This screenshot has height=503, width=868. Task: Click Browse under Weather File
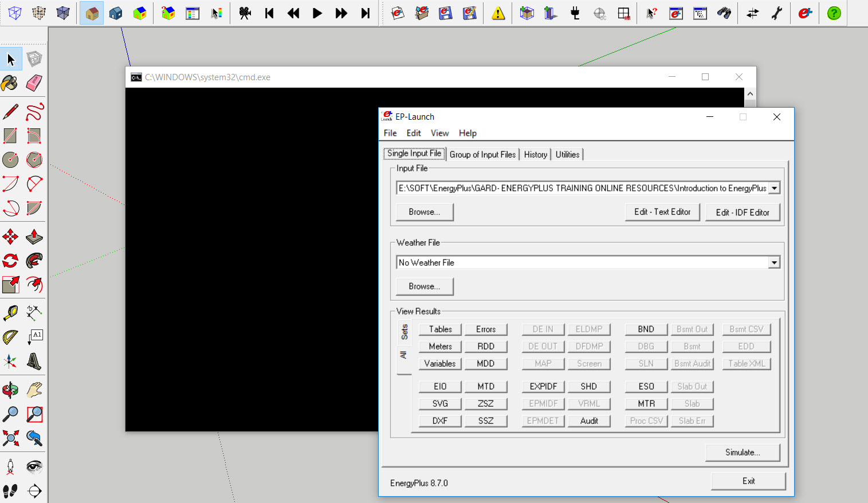tap(425, 286)
